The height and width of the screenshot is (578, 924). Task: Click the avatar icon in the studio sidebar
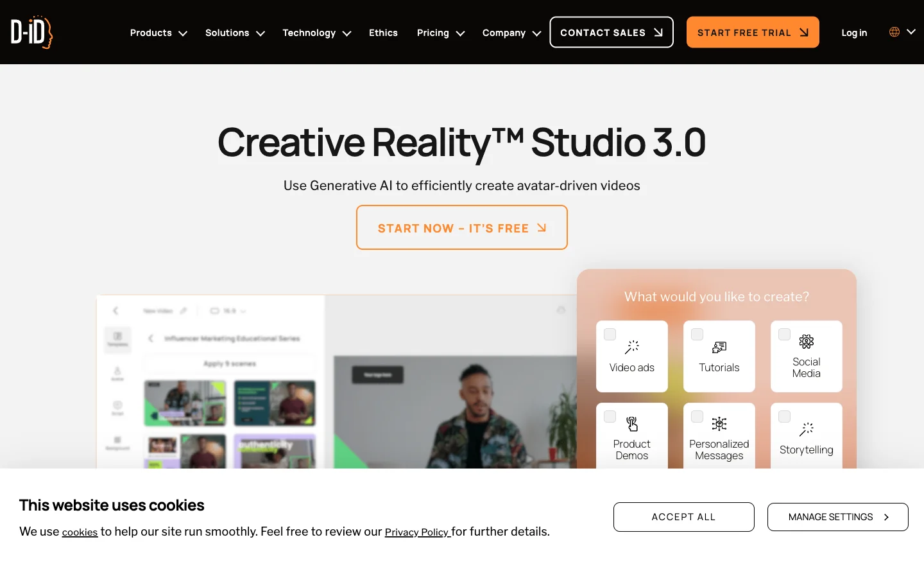click(x=117, y=371)
